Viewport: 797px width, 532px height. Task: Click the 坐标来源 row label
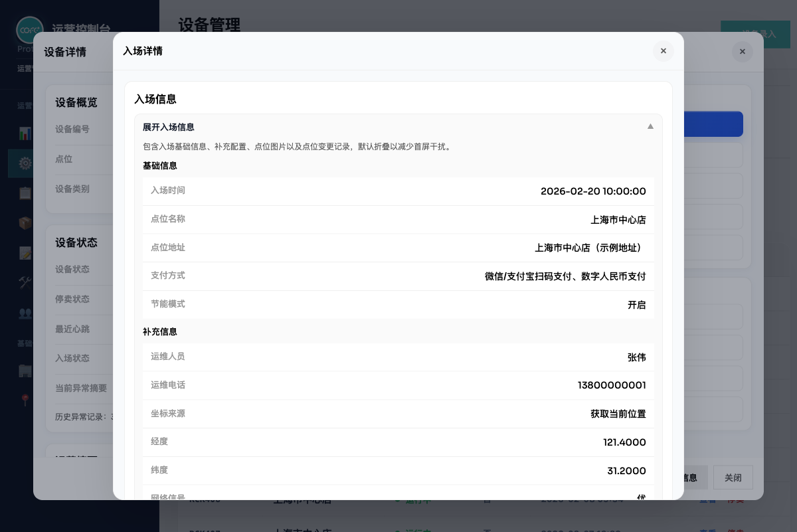point(168,413)
